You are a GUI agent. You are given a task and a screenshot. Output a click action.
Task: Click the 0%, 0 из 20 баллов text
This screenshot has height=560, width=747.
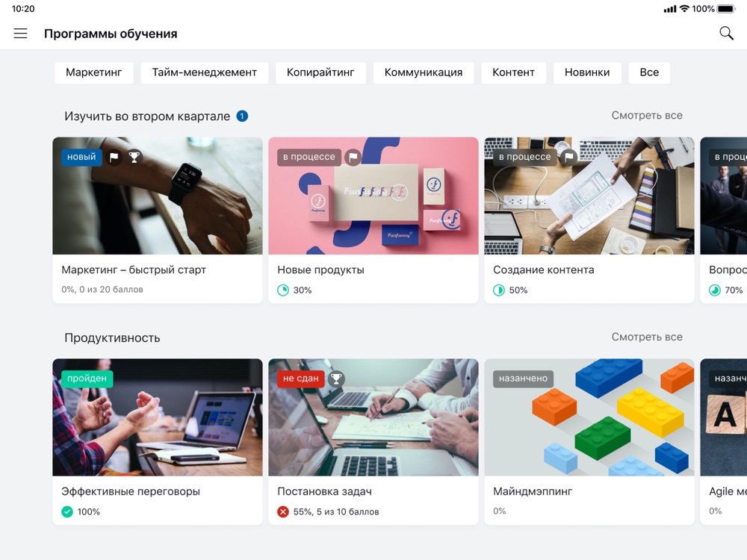point(102,290)
